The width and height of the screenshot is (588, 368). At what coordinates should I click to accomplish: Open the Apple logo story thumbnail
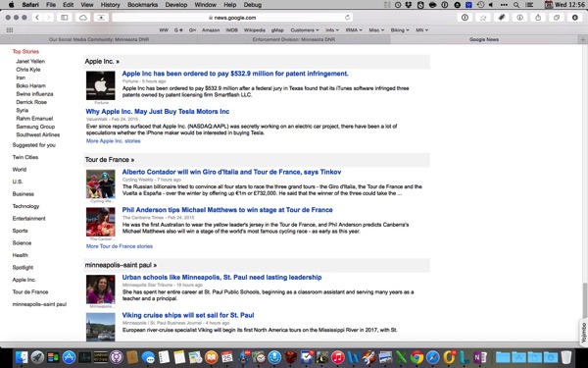[101, 85]
